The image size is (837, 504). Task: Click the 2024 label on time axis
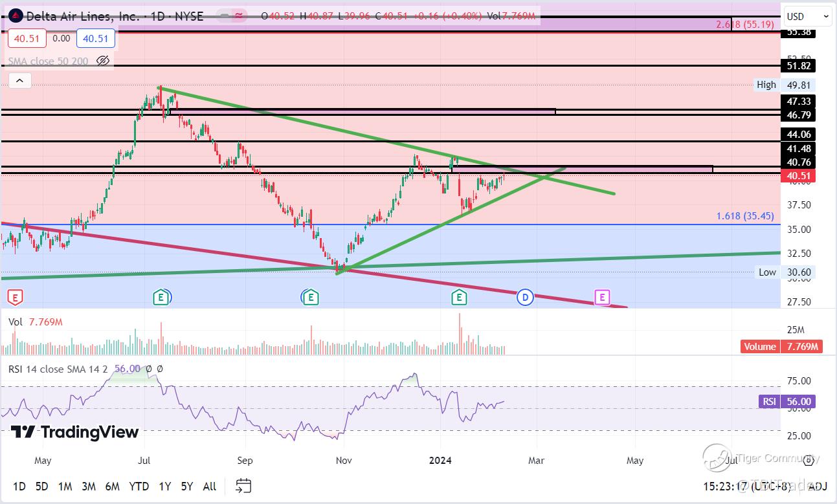[440, 461]
